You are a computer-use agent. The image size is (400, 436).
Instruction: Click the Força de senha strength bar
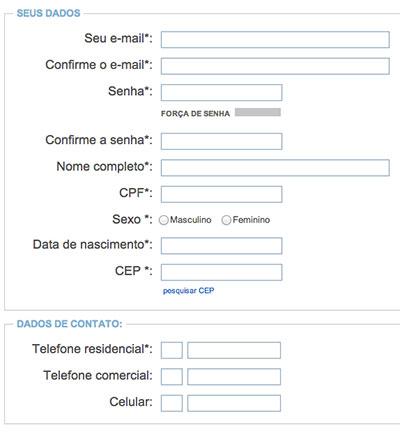tap(258, 112)
